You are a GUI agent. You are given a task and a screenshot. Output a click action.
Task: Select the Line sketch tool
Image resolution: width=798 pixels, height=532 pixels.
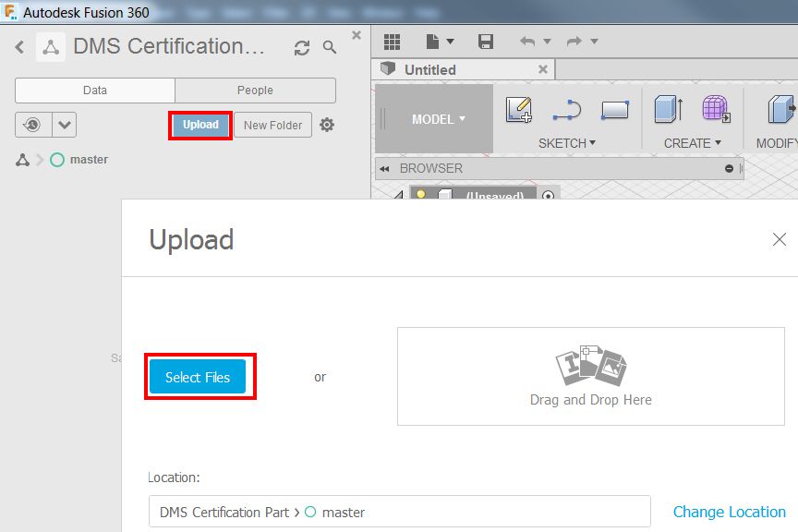coord(566,110)
